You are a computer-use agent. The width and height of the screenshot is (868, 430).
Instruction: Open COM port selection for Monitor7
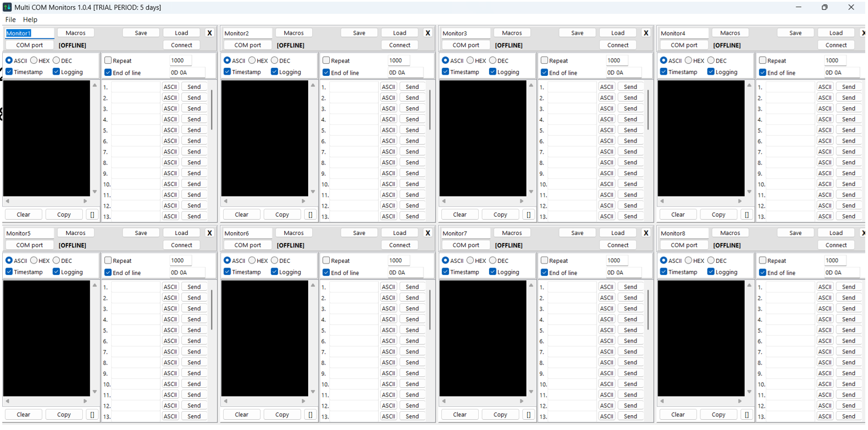coord(465,245)
